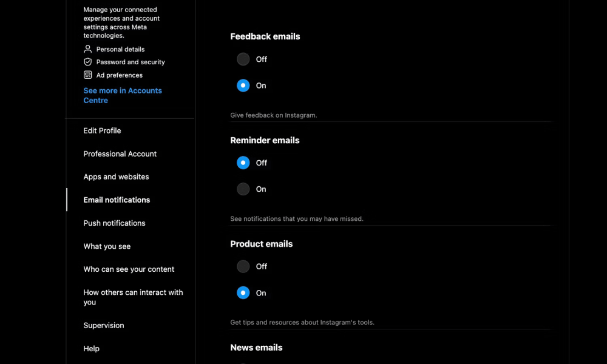Open See more in Accounts Centre link
Image resolution: width=607 pixels, height=364 pixels.
[x=123, y=95]
